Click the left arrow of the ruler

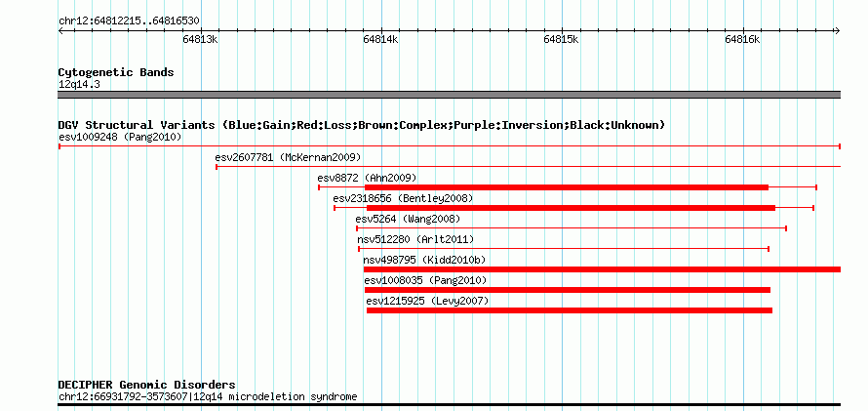60,31
